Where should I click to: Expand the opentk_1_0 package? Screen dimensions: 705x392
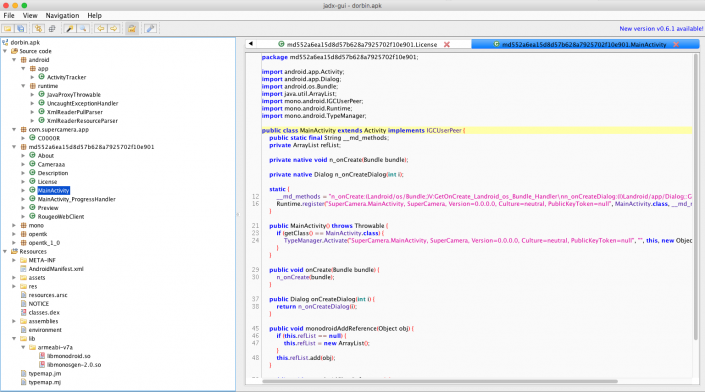(14, 243)
